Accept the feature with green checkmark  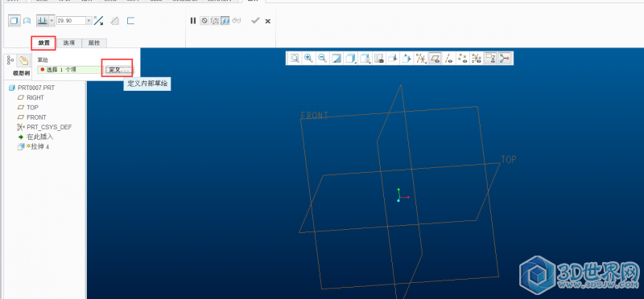[x=255, y=21]
